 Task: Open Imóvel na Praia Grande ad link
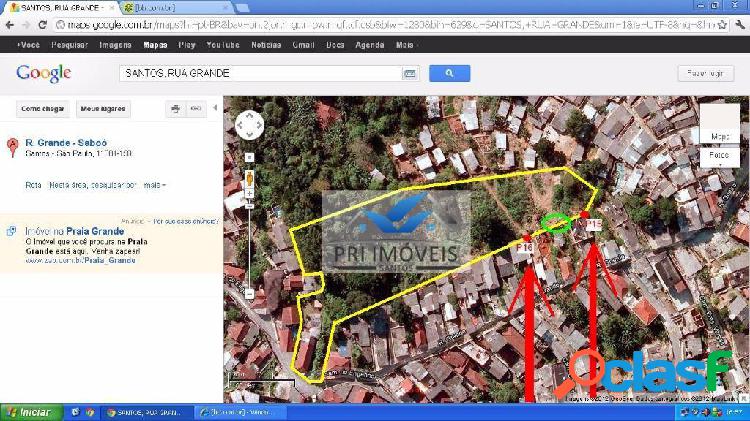pyautogui.click(x=75, y=231)
